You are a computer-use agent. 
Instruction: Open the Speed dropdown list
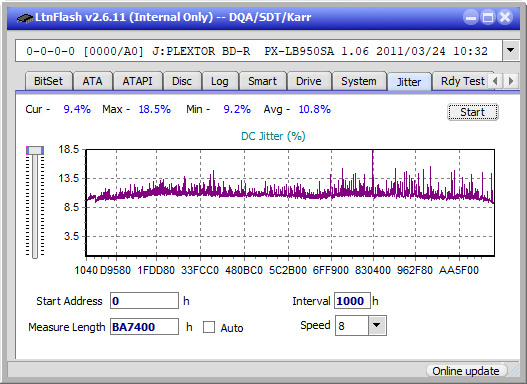377,325
